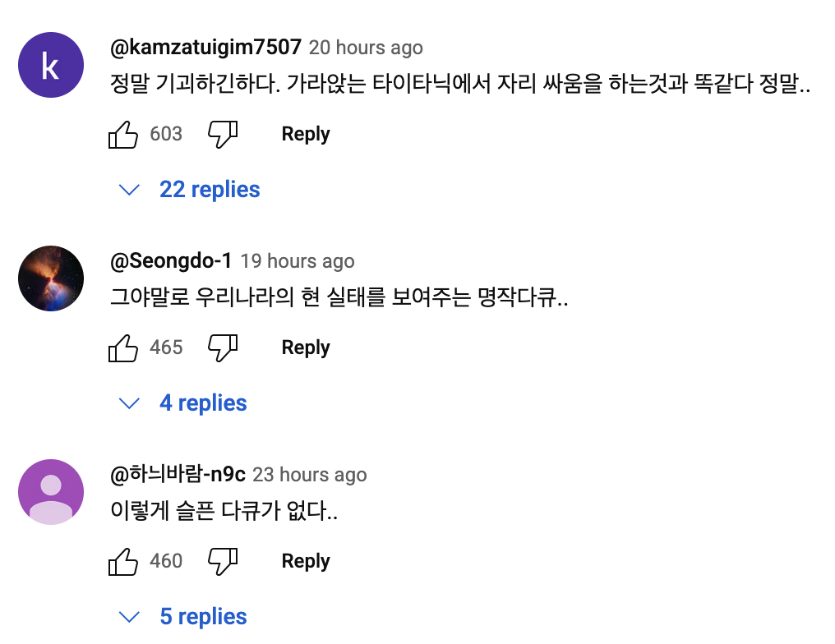Like the comment by @하늬바람-n9c

point(123,561)
